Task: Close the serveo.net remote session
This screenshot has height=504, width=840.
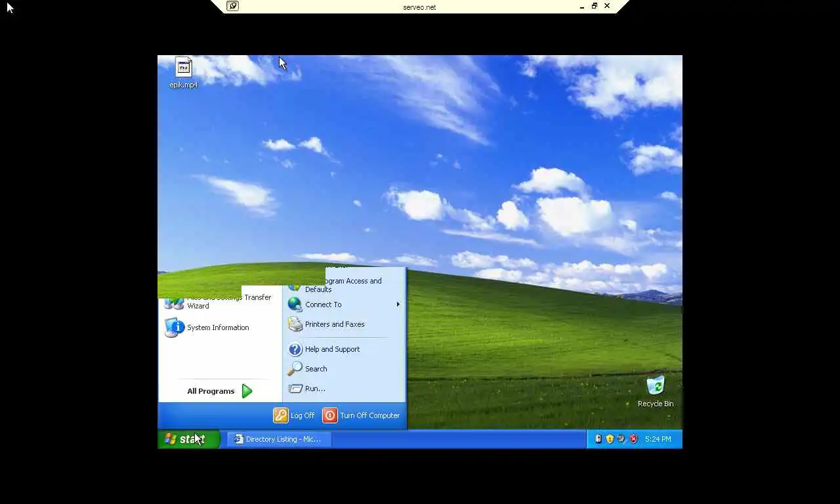Action: click(607, 6)
